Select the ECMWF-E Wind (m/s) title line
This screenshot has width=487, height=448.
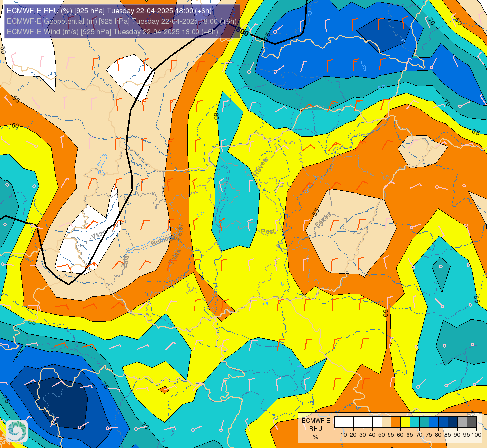[x=112, y=32]
